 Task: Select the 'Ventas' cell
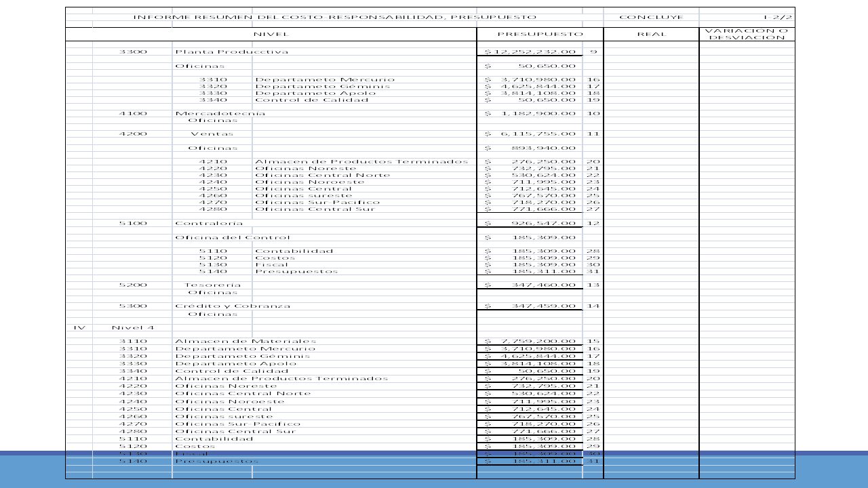(212, 134)
